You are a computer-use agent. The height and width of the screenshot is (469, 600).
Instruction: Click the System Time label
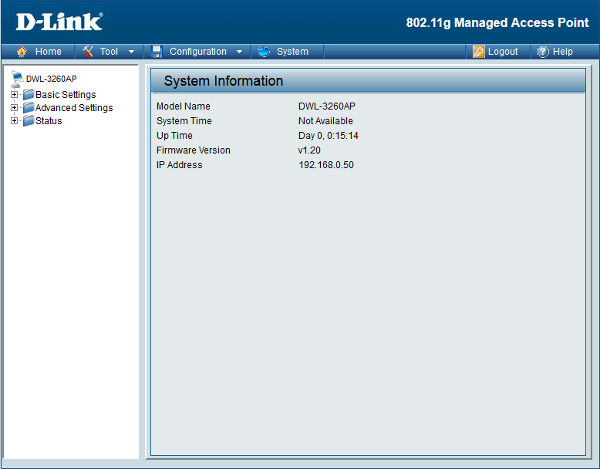pyautogui.click(x=184, y=121)
